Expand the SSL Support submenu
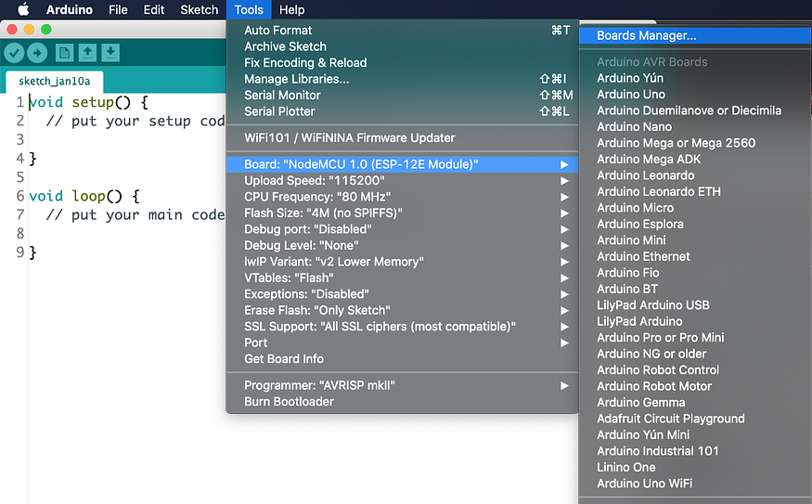812x504 pixels. click(x=402, y=327)
